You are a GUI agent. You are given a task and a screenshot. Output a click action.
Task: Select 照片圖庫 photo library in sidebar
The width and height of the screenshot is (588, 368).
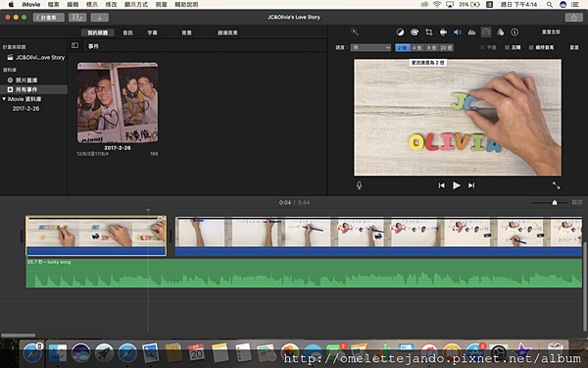(23, 80)
